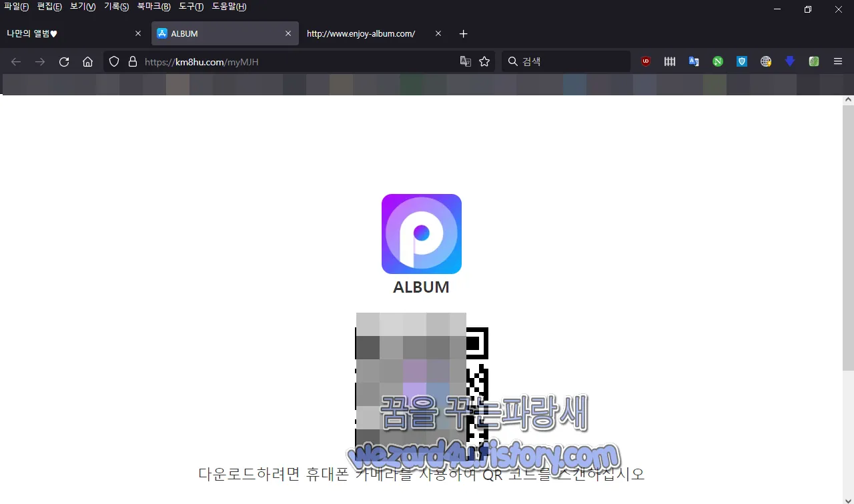Click the tracking protection shield icon
This screenshot has height=504, width=854.
[x=114, y=61]
